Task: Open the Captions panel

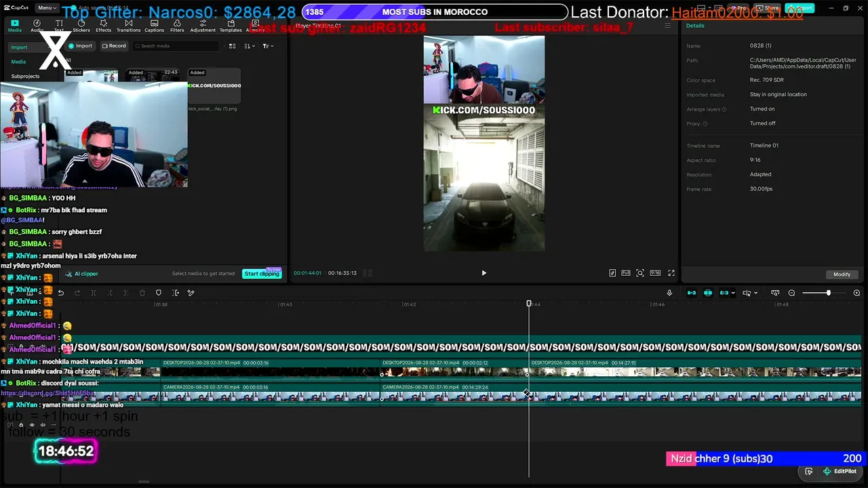Action: coord(154,26)
